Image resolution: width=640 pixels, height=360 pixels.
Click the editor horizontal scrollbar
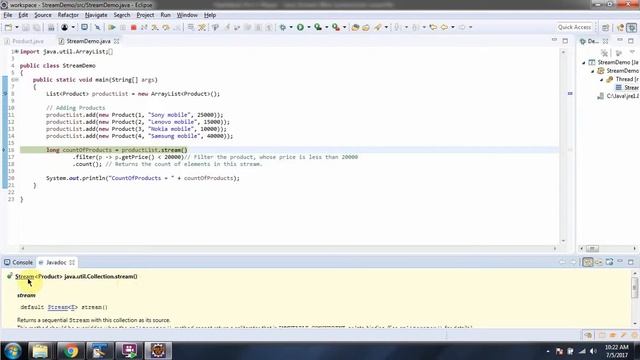tap(289, 248)
